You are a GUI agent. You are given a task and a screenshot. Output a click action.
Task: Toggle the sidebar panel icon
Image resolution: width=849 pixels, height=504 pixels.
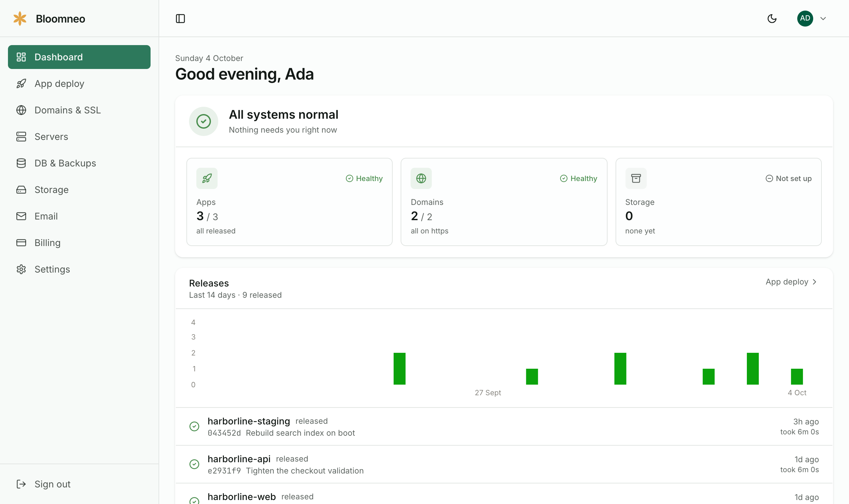(180, 18)
